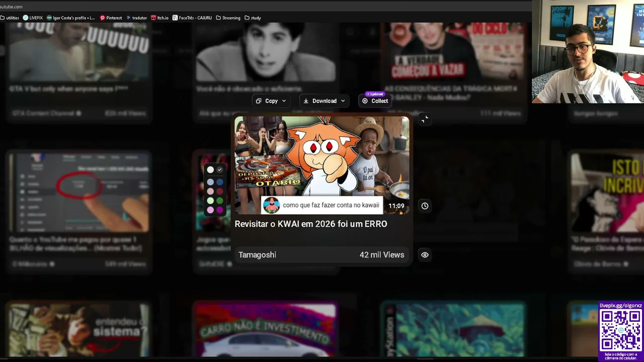This screenshot has width=644, height=362.
Task: Open the "ISTO É INCRÍVEL" thumbnail
Action: pos(607,192)
